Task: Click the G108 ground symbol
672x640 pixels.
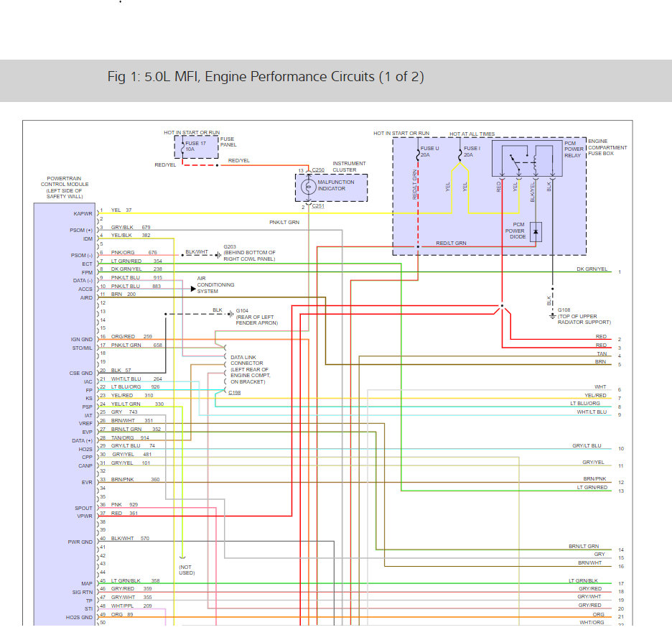Action: click(552, 316)
